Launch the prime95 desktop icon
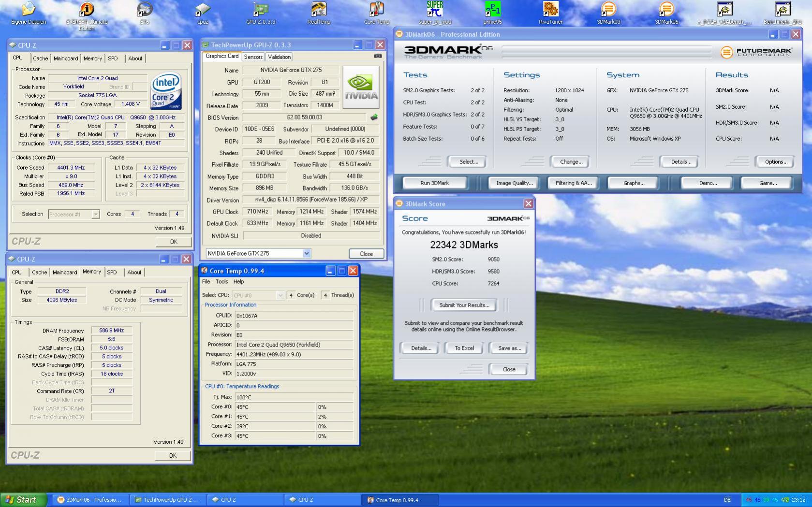812x507 pixels. tap(493, 13)
